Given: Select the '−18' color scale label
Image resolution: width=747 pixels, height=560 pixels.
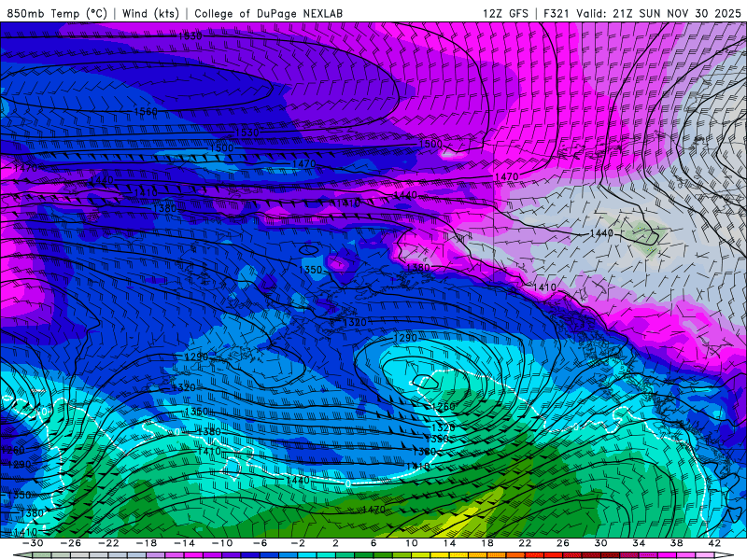Looking at the screenshot, I should tap(147, 543).
